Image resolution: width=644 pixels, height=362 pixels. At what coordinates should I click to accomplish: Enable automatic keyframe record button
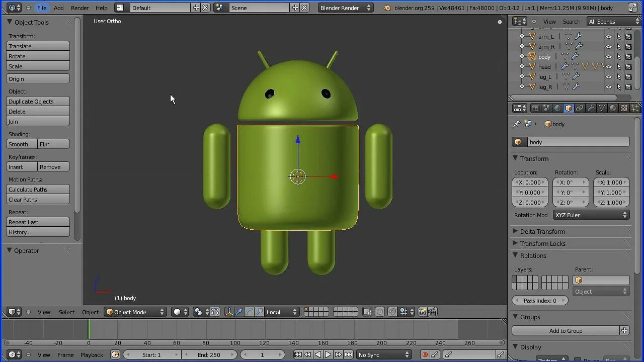425,355
